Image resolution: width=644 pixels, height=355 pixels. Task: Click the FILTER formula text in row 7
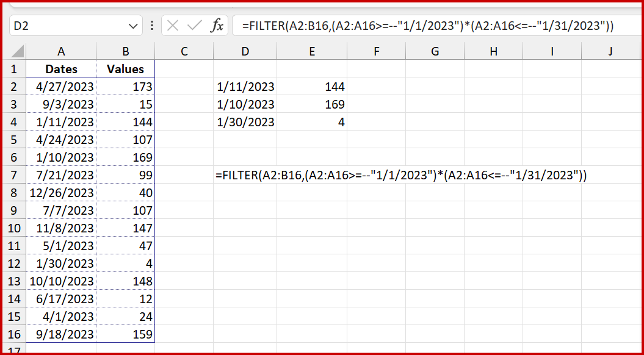pos(401,175)
